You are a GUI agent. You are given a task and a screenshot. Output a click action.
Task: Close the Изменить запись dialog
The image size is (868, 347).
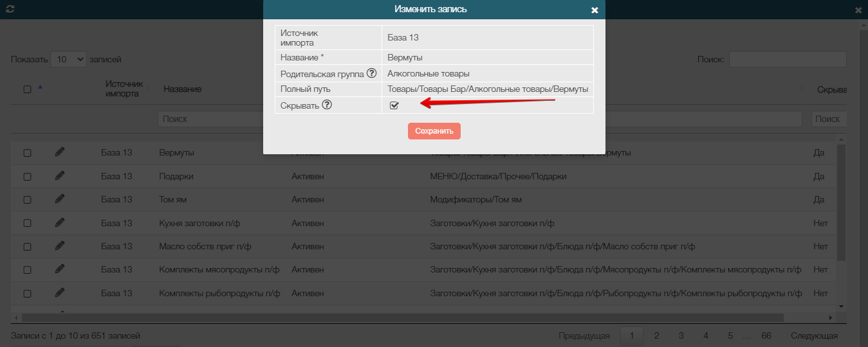click(595, 10)
